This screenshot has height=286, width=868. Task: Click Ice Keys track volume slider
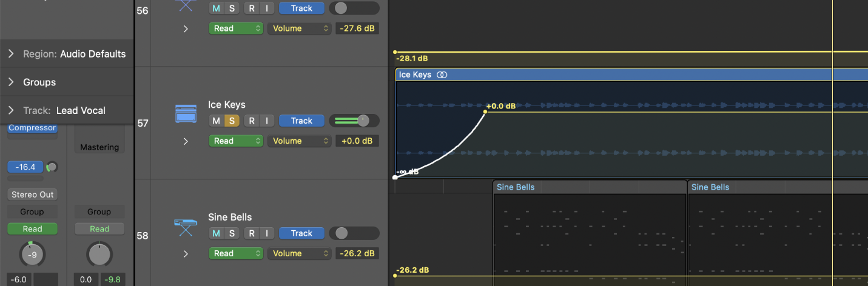tap(354, 121)
